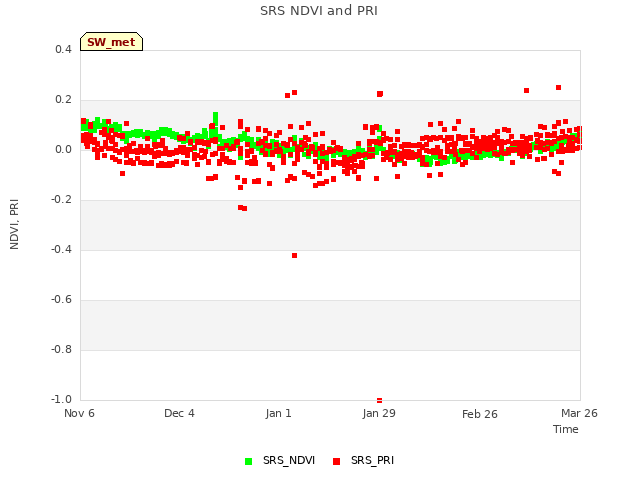Click the Time x-axis label
The image size is (640, 480).
point(566,429)
